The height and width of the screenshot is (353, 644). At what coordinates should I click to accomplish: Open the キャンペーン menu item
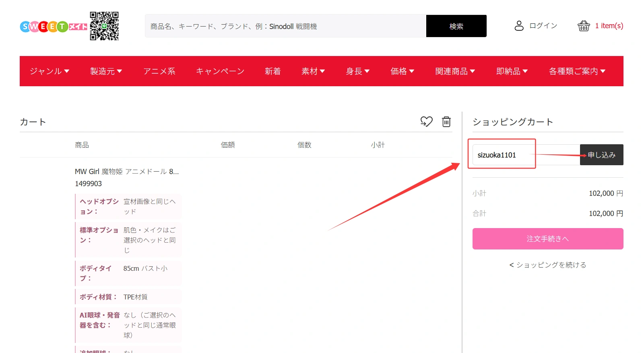click(220, 71)
